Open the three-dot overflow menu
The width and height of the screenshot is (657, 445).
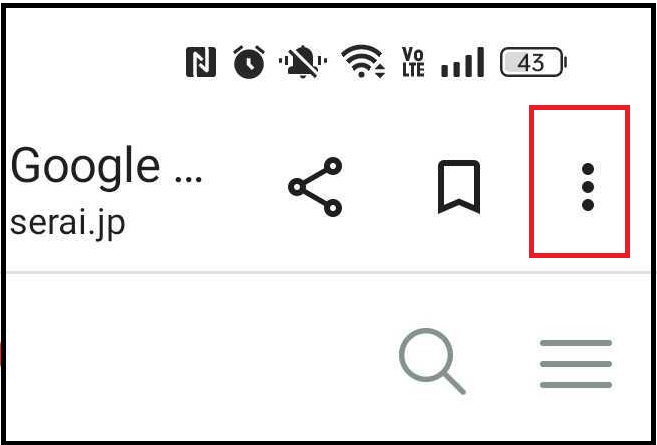[x=588, y=187]
